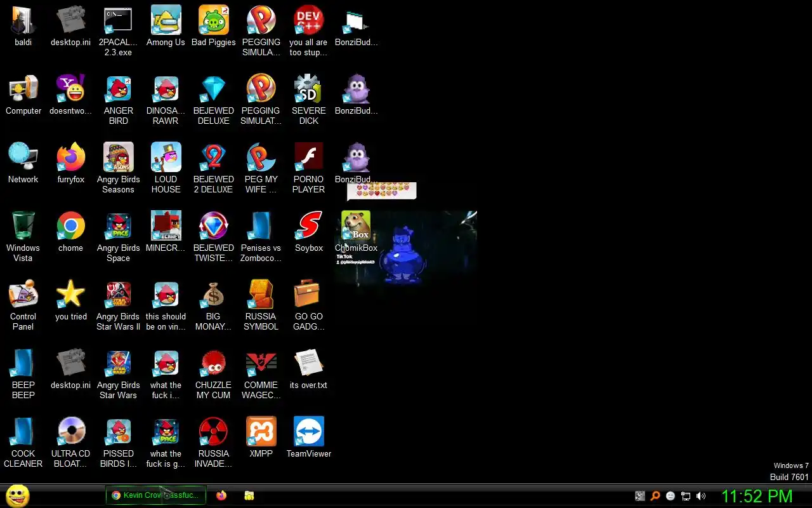The height and width of the screenshot is (508, 812).
Task: Open Angry Birds Seasons shortcut
Action: 118,157
